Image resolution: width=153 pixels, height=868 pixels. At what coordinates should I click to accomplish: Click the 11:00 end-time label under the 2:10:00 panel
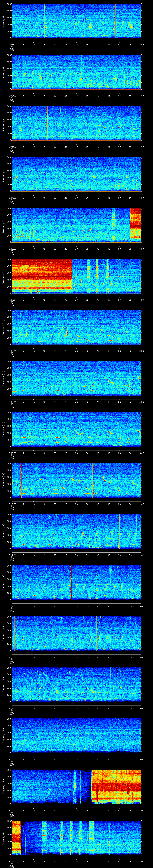pyautogui.click(x=141, y=504)
